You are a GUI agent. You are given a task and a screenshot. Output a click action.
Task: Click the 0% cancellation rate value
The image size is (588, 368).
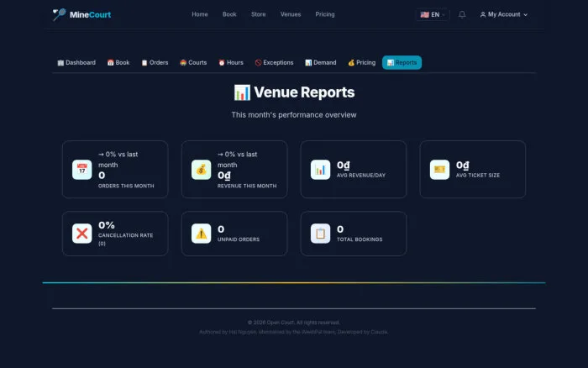point(107,225)
